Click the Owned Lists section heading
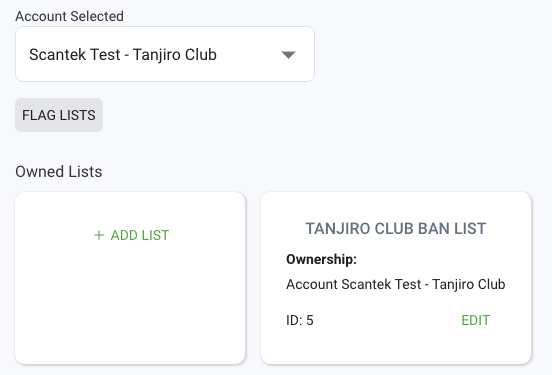 point(59,171)
